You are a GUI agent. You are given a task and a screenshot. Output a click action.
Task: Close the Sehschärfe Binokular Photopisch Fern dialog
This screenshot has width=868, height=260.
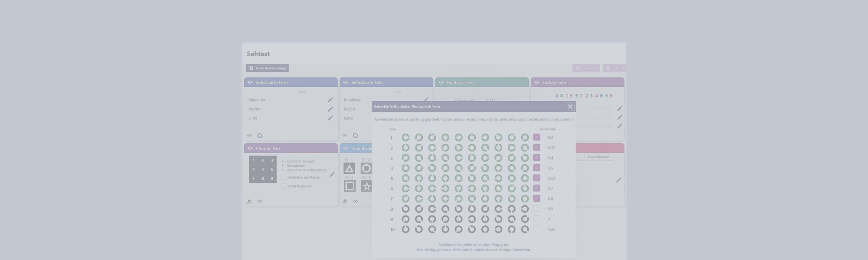tap(570, 107)
